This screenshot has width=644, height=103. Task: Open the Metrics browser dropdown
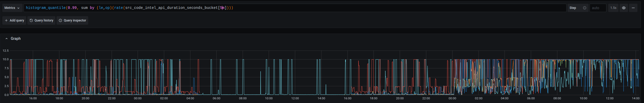click(x=12, y=8)
